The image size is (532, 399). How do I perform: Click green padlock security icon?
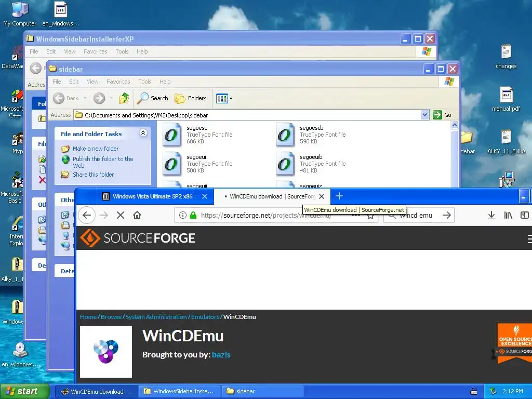[x=193, y=215]
